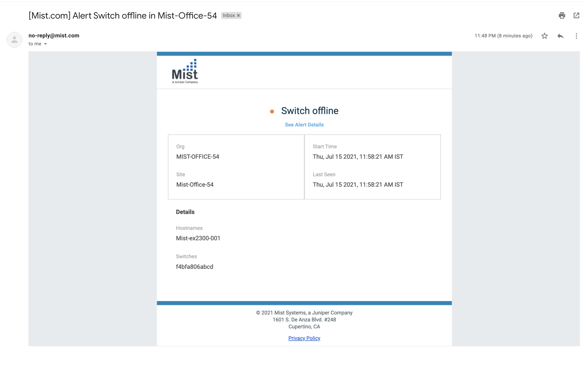
Task: Click the switch MAC f4bfa806abcd
Action: (194, 267)
